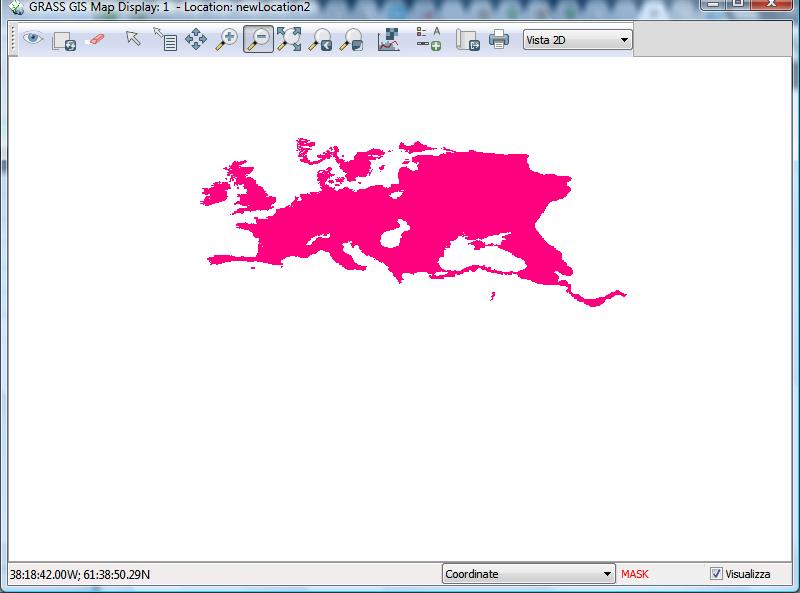
Task: Click Zoom to selected map extent icon
Action: [289, 39]
